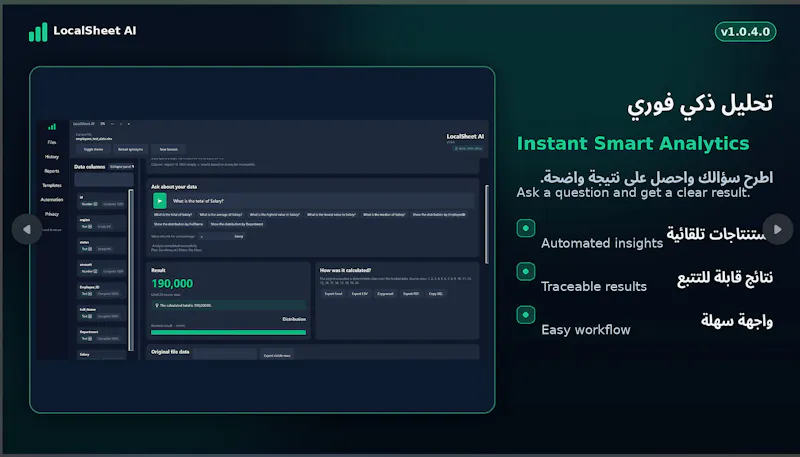Select the 'Full_Name' data column card
Viewport: 800px width, 457px height.
click(x=102, y=313)
